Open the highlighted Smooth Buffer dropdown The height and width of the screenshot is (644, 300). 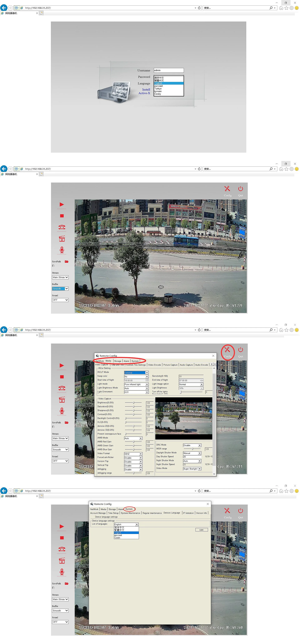(x=60, y=289)
